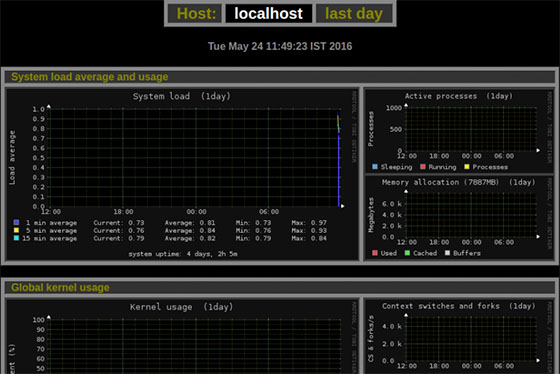Open the Memory allocation (7887MB) graph

(459, 218)
